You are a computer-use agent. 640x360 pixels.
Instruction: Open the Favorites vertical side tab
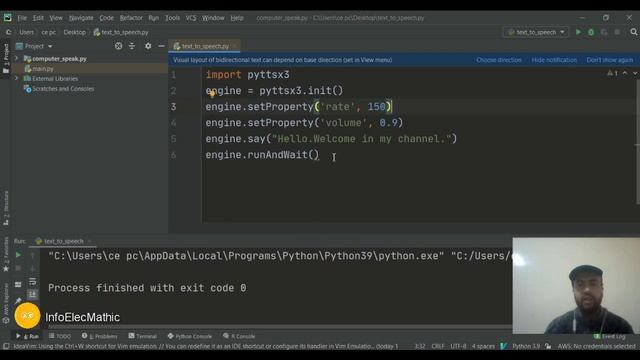6,254
